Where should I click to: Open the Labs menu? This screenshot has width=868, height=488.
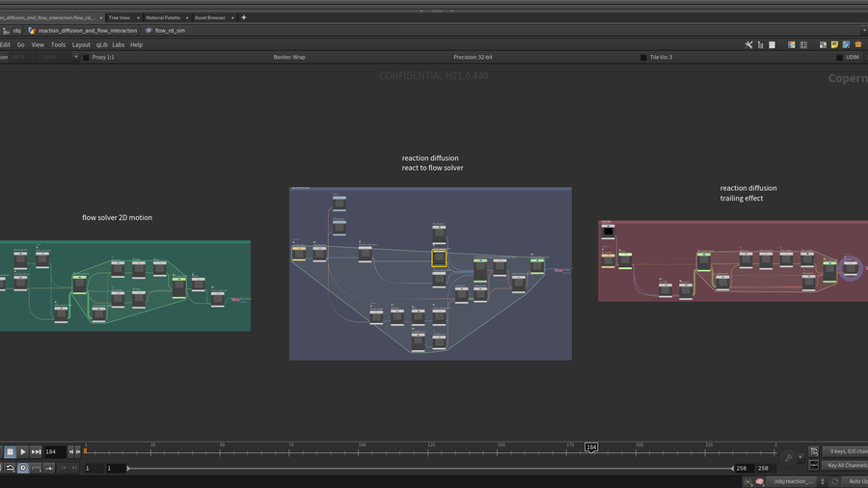tap(118, 44)
